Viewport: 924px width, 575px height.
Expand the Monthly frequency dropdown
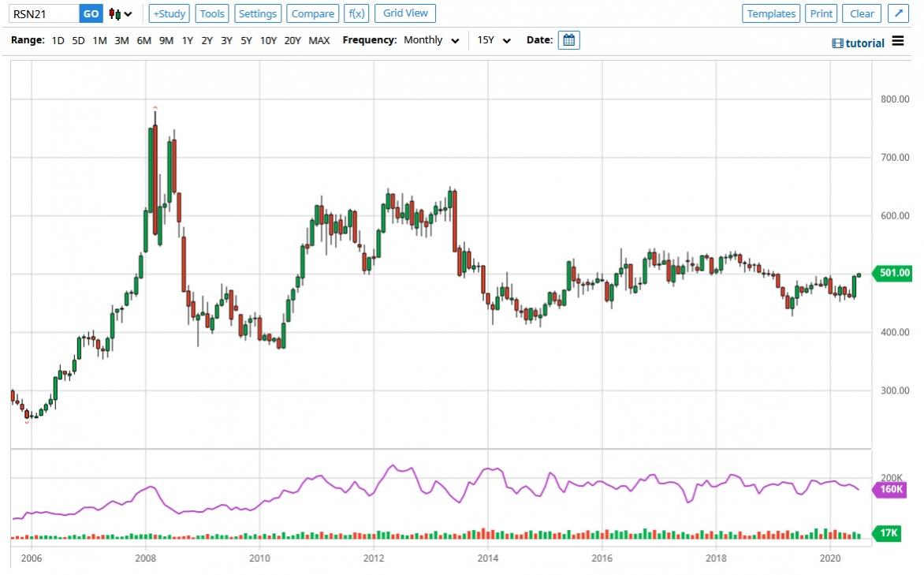[431, 40]
